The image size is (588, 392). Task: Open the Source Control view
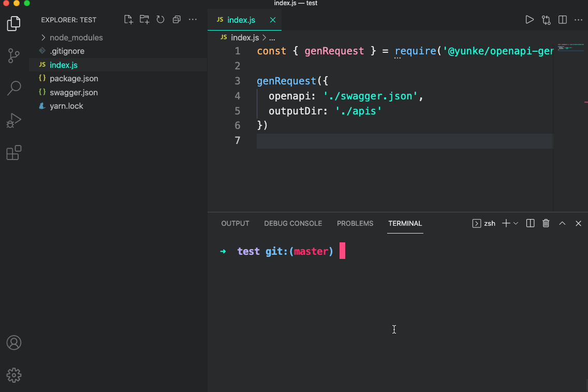click(x=14, y=56)
